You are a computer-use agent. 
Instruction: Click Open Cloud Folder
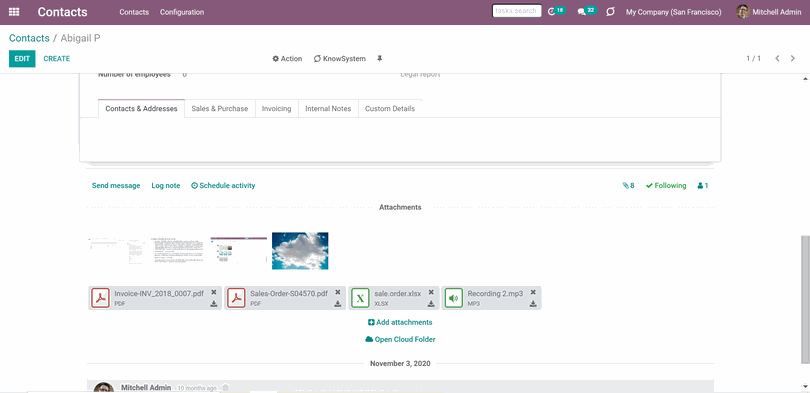[x=400, y=339]
